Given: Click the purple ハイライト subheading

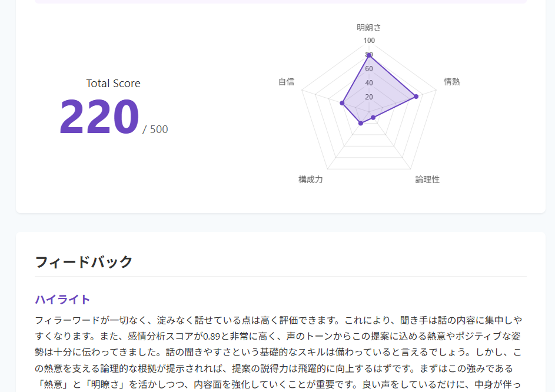Looking at the screenshot, I should point(62,300).
